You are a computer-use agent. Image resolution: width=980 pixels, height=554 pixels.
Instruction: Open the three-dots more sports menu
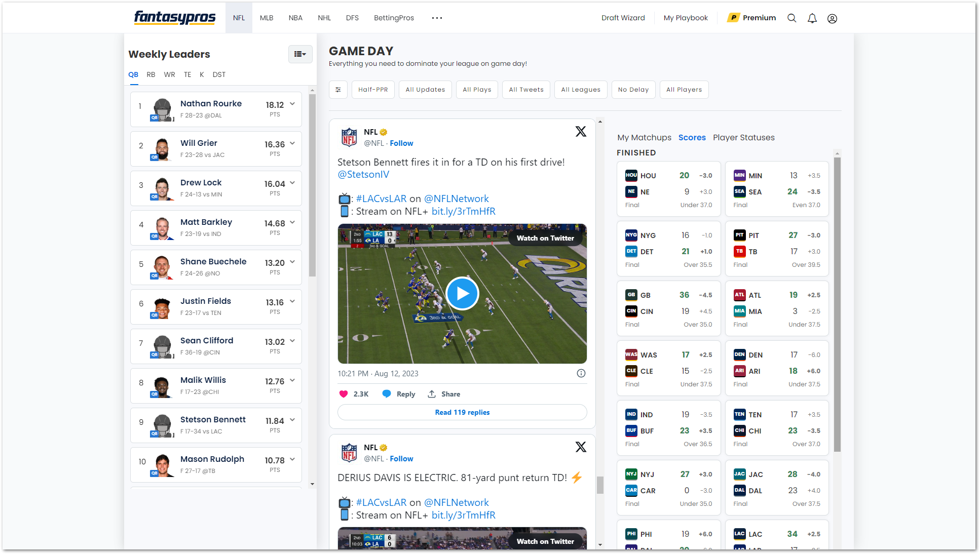(437, 18)
